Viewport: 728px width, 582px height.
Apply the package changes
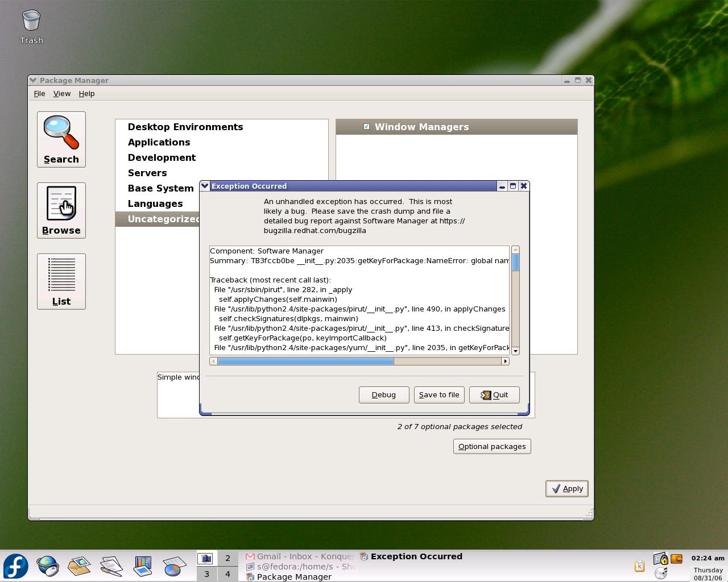click(x=567, y=489)
